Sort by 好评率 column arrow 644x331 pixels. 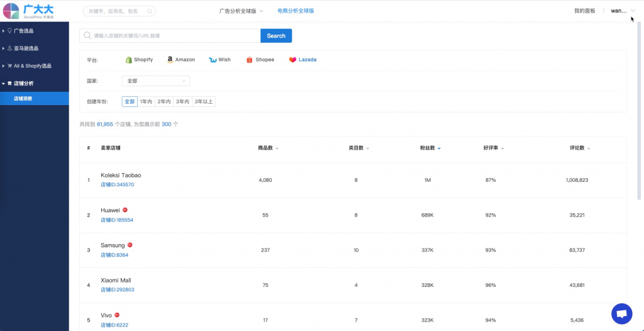coord(502,149)
